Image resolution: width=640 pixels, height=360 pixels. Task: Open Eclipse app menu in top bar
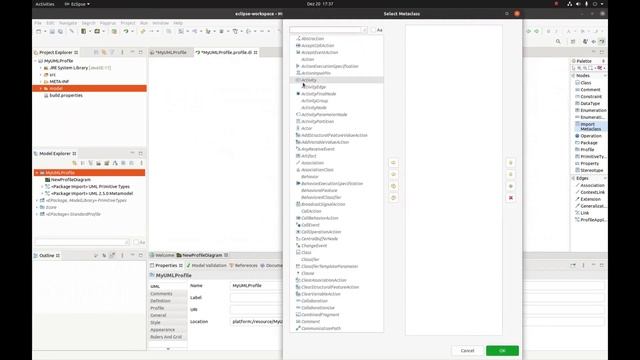(x=77, y=4)
